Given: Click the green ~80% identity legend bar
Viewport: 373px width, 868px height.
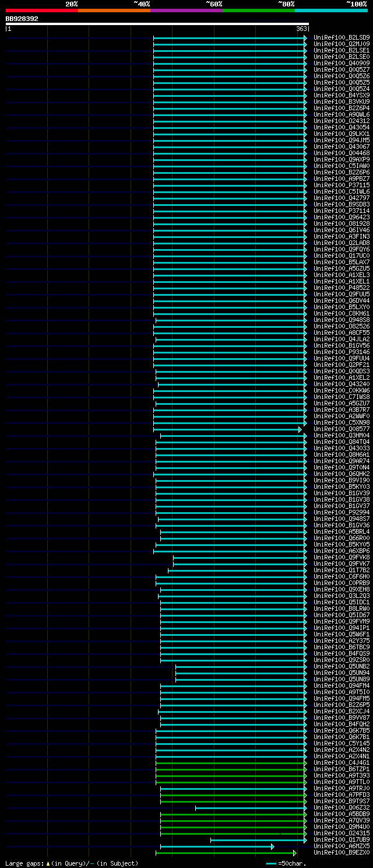Looking at the screenshot, I should pos(259,10).
